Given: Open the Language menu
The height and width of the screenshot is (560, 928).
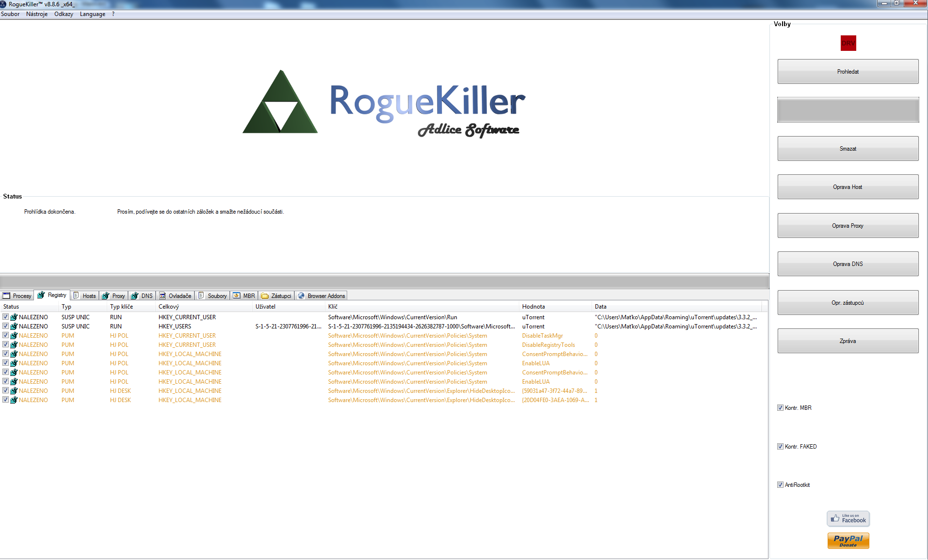Looking at the screenshot, I should click(92, 14).
